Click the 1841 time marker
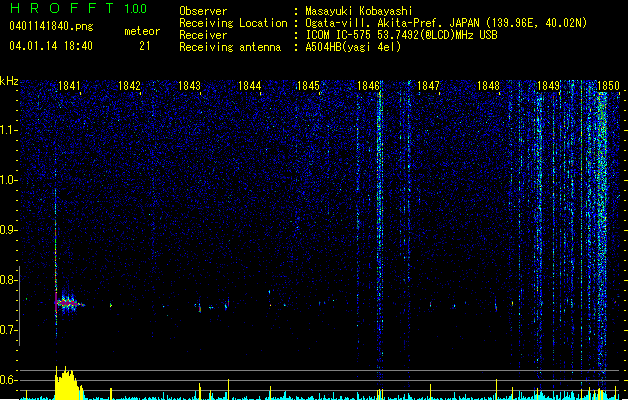 tap(69, 86)
